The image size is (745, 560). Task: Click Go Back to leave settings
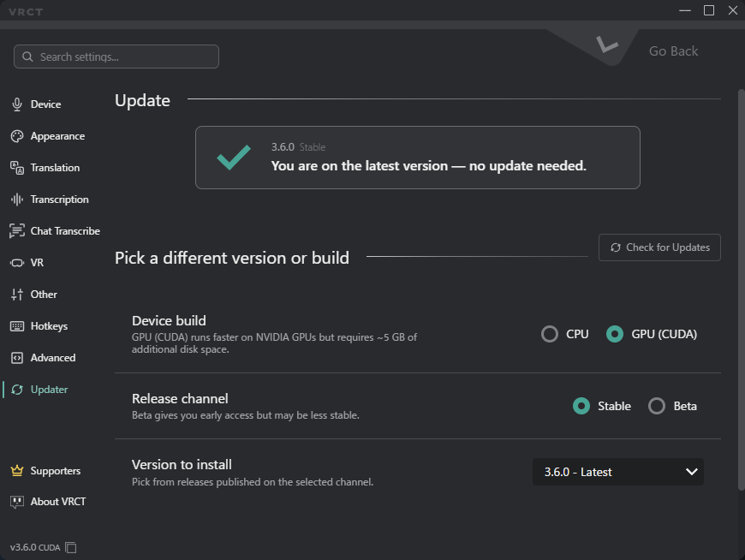673,51
